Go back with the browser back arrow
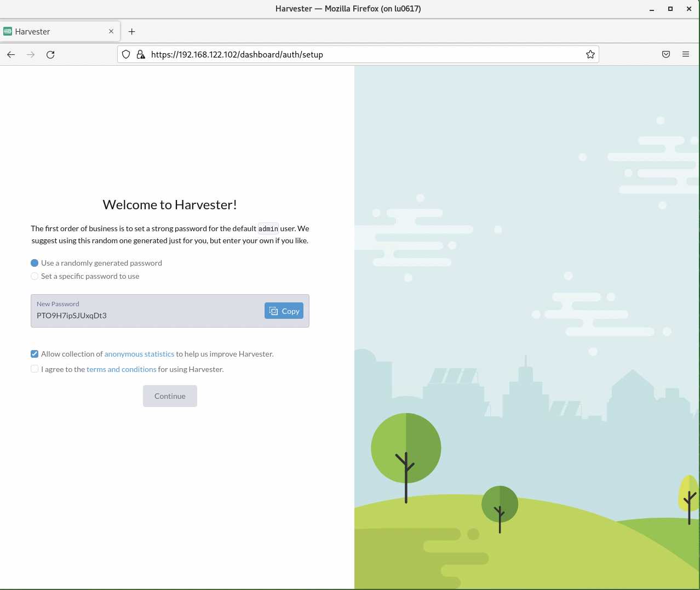Viewport: 700px width, 590px height. [11, 54]
